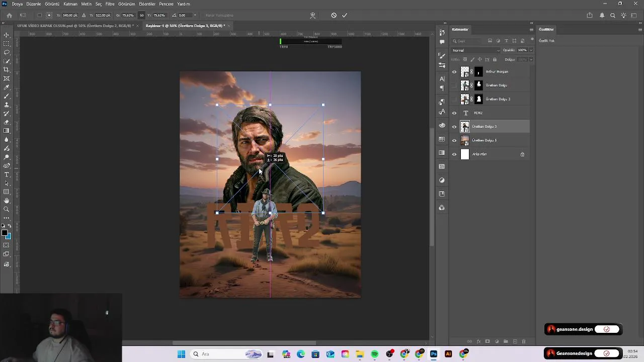Switch to UFUK VİDEO KAPAK OLSUN.psd tab
This screenshot has width=644, height=362.
[75, 26]
